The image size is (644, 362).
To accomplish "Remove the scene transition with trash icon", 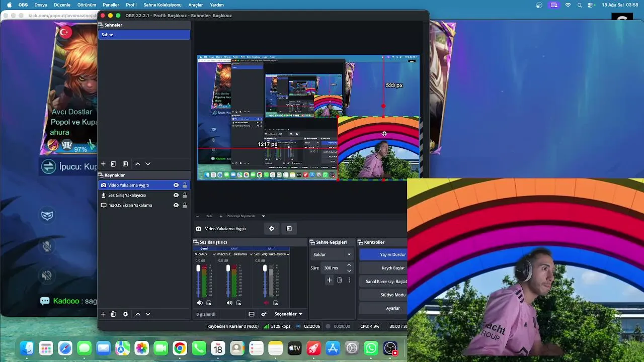I will click(x=340, y=280).
